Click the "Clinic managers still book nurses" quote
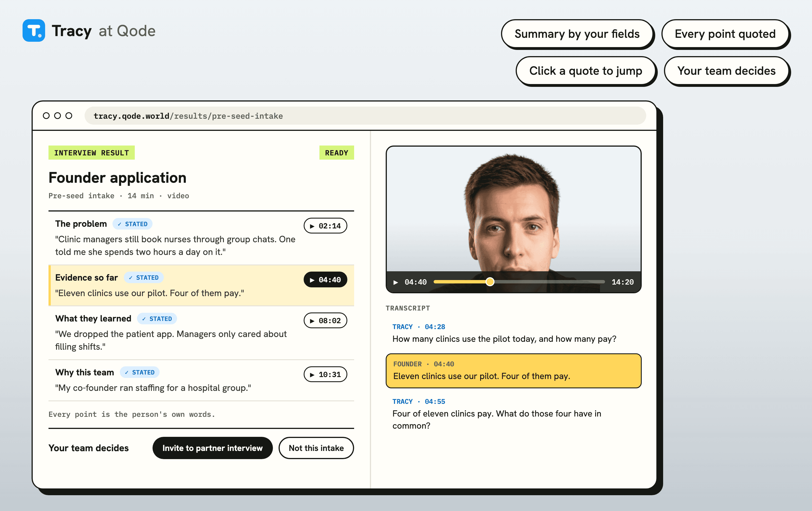 pyautogui.click(x=175, y=246)
